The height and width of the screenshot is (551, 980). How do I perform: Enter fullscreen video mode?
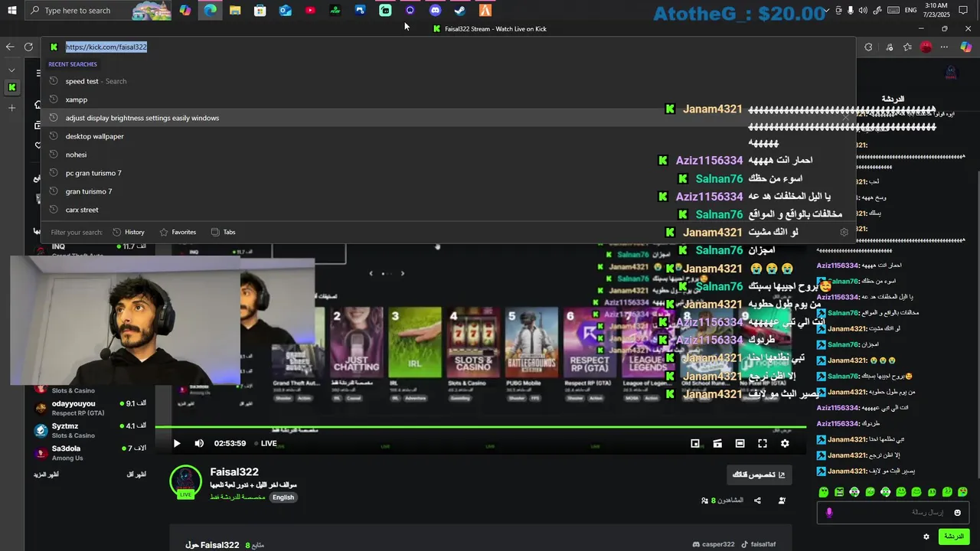[x=763, y=443]
